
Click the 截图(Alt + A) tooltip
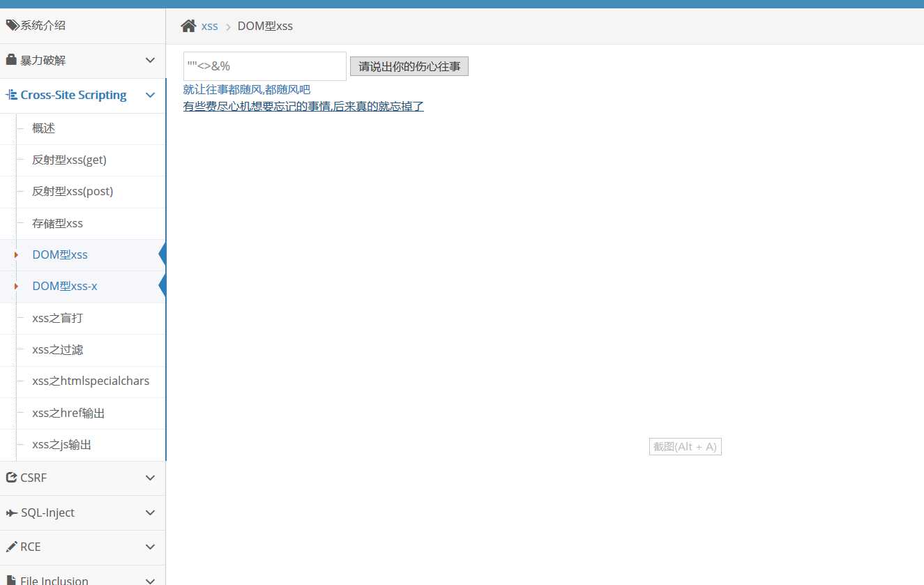click(x=685, y=447)
